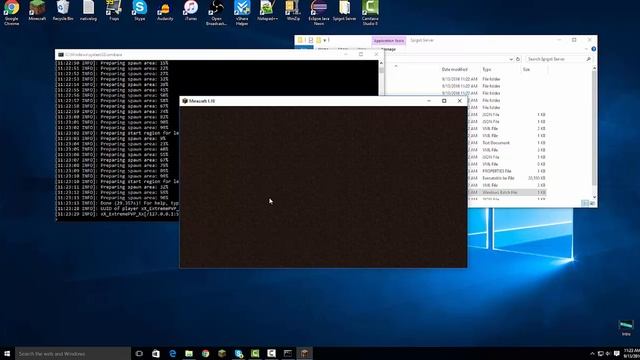This screenshot has width=640, height=360.
Task: Open the Google Chrome desktop shortcut
Action: pos(11,12)
